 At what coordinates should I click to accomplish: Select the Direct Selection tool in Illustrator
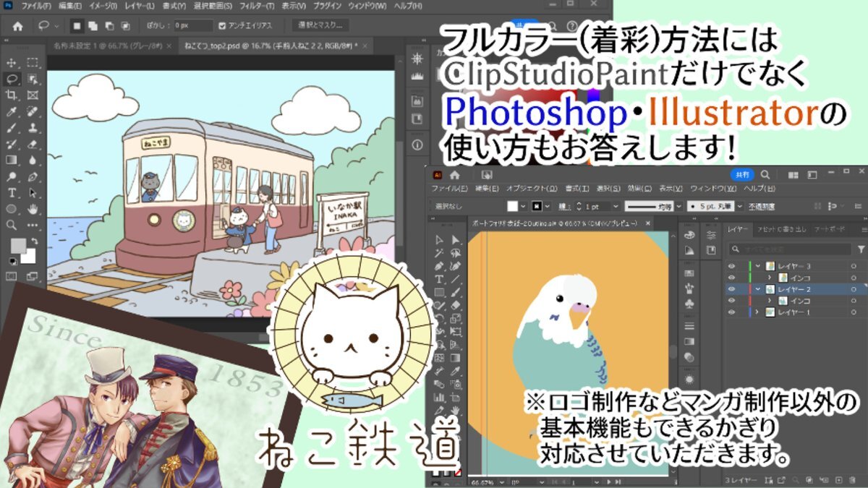pos(456,240)
